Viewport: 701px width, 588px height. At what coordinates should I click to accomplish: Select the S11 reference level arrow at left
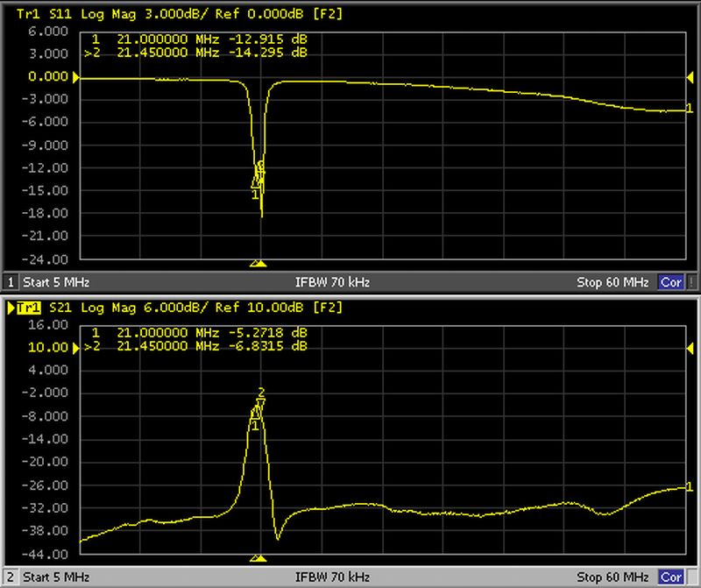tap(75, 78)
